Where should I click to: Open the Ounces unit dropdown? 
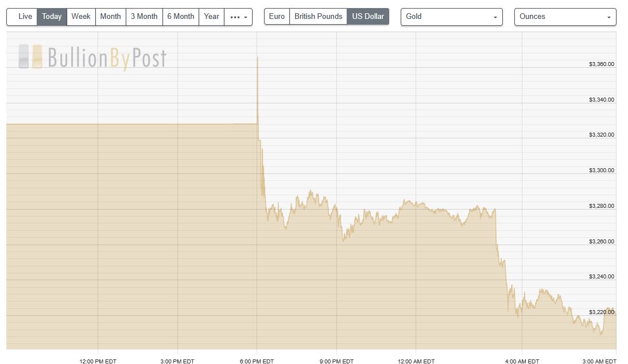coord(565,17)
